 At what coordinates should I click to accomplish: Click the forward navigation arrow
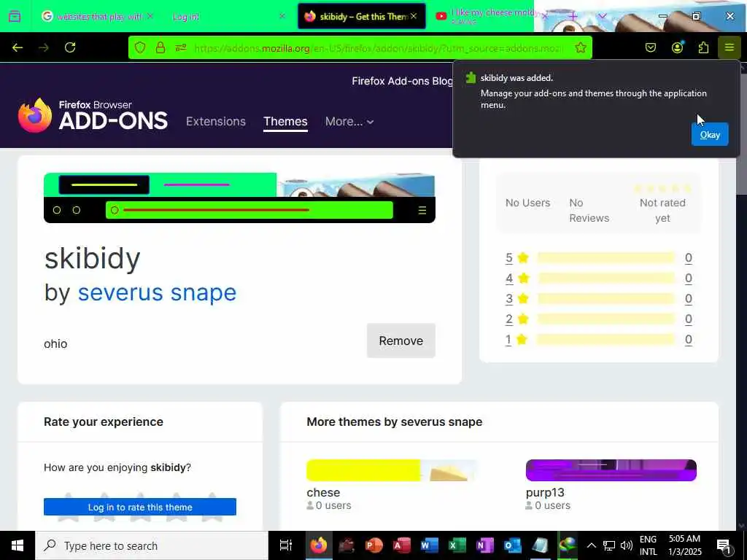pyautogui.click(x=44, y=47)
